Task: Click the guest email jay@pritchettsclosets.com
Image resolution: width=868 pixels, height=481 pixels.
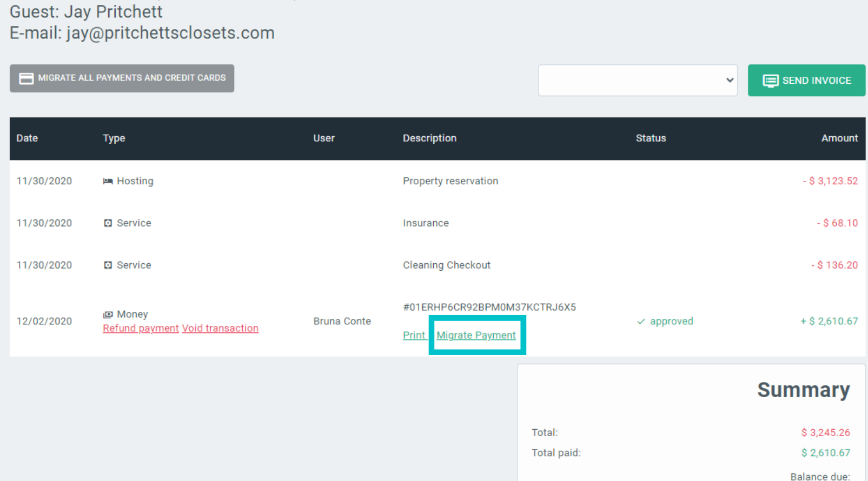Action: (170, 33)
